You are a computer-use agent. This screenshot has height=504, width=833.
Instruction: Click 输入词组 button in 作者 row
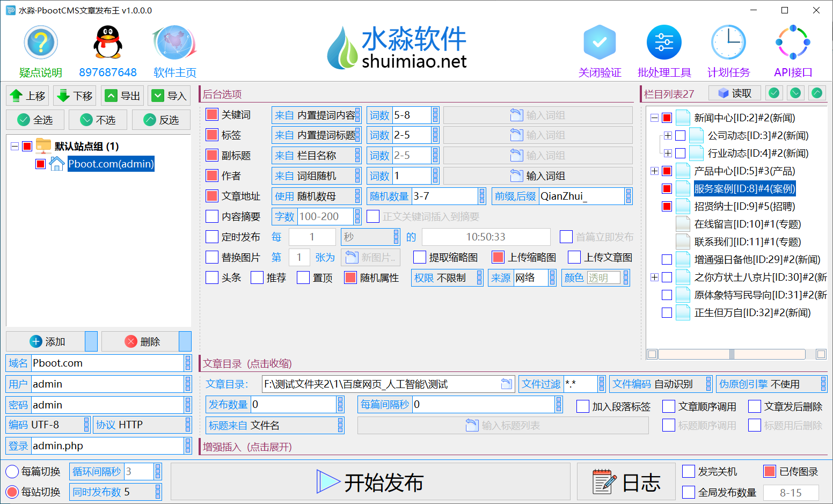point(538,176)
